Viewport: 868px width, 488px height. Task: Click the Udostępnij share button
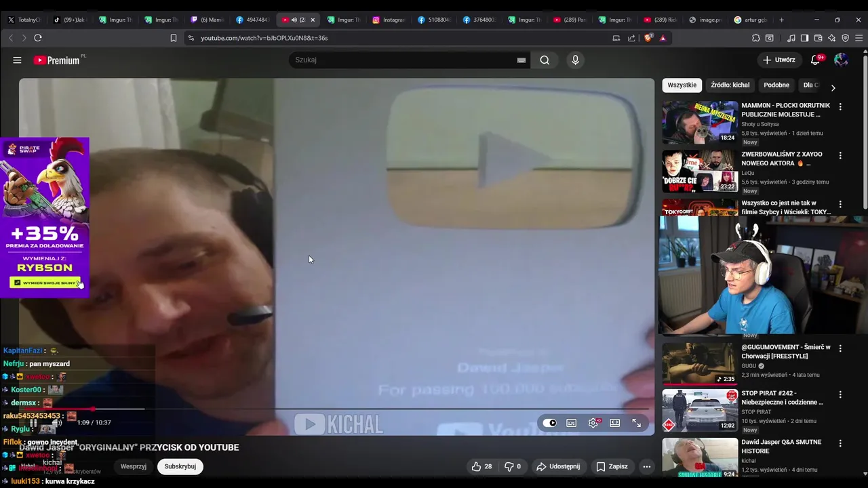tap(558, 466)
